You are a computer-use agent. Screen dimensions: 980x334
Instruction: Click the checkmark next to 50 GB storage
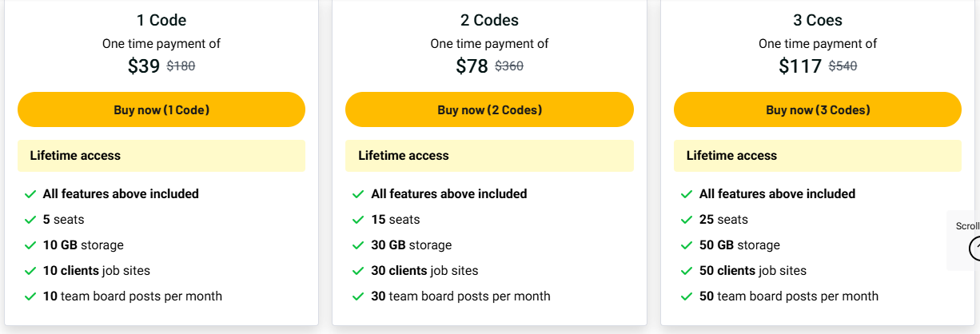[687, 245]
